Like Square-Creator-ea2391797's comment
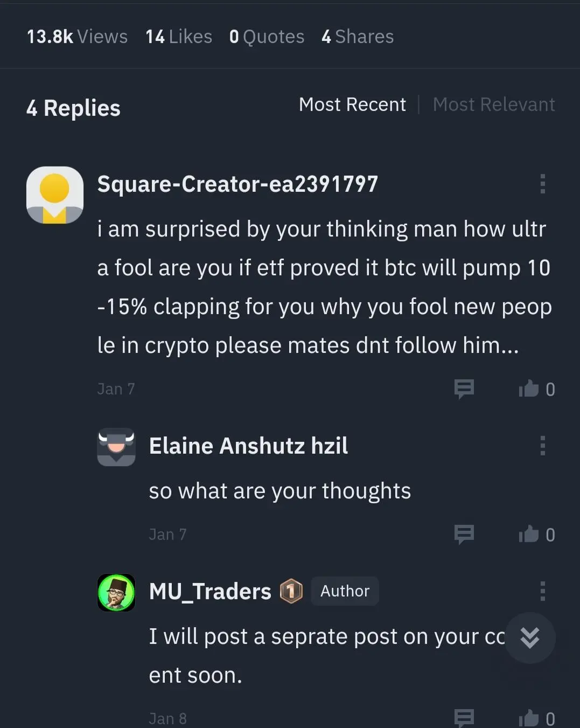Screen dimensions: 580x728 click(x=529, y=389)
